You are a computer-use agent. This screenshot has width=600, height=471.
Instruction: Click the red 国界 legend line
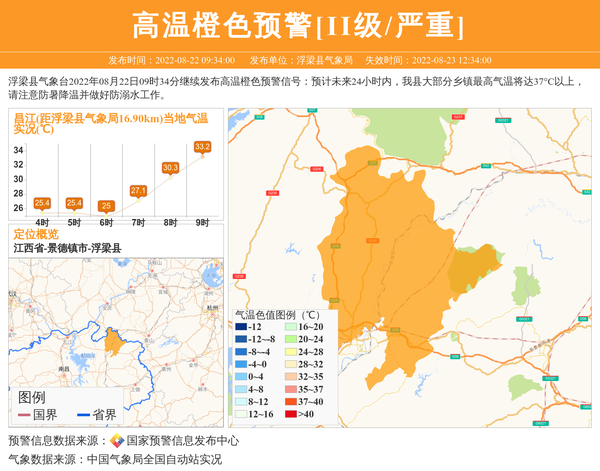(x=25, y=415)
